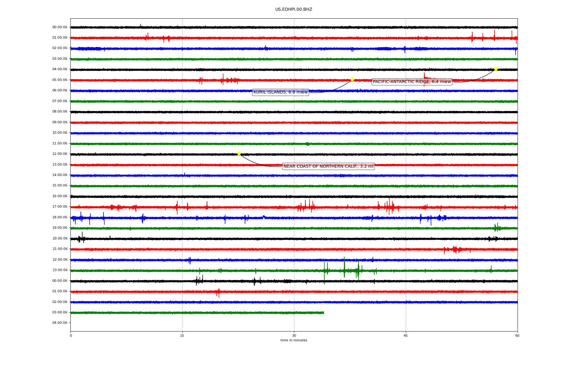Click the 06:00:06 row label
Viewport: 588px width, 368px height.
(x=60, y=90)
